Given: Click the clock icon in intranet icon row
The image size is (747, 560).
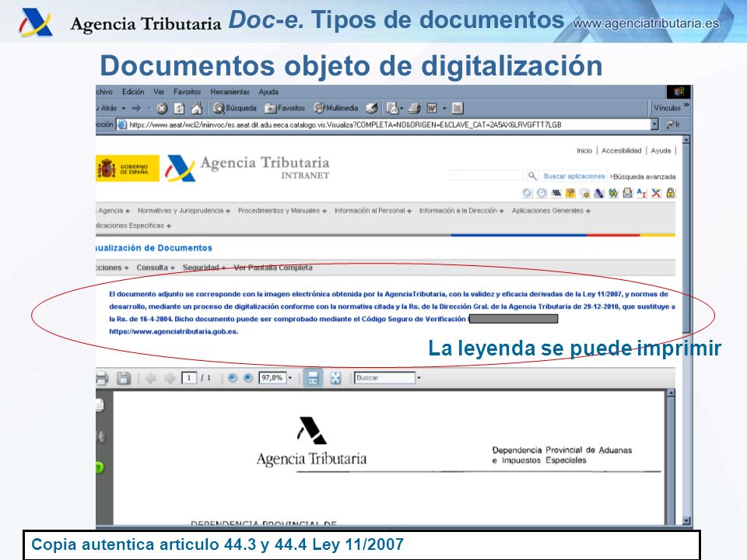Looking at the screenshot, I should (542, 193).
